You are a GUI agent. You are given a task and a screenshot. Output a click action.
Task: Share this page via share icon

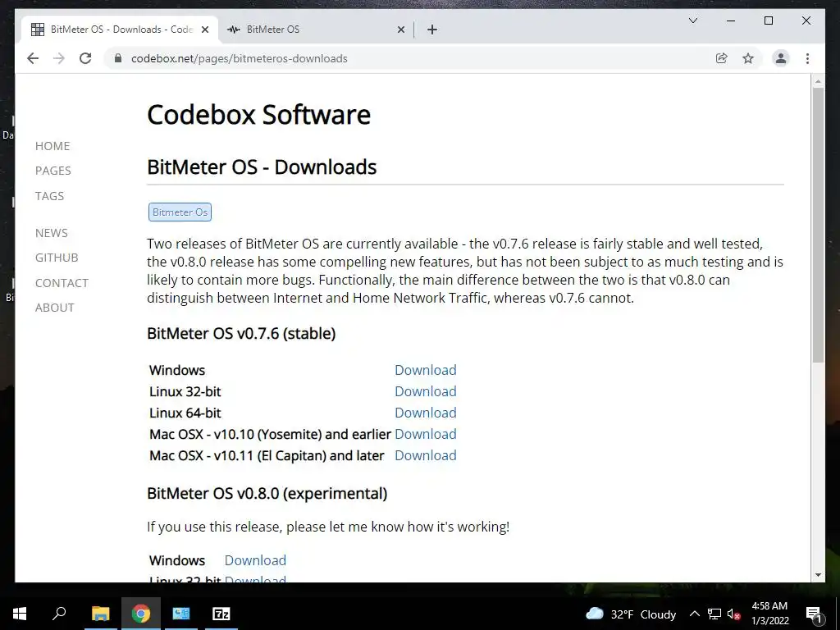pyautogui.click(x=722, y=58)
